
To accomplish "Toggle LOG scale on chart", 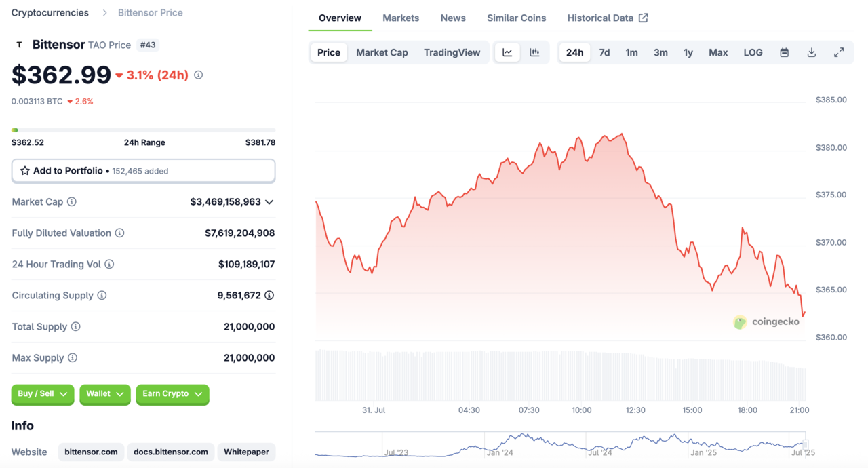I will pyautogui.click(x=753, y=52).
